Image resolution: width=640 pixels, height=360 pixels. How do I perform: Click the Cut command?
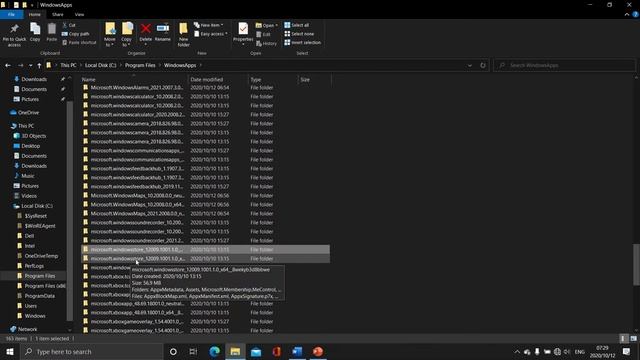click(x=69, y=25)
